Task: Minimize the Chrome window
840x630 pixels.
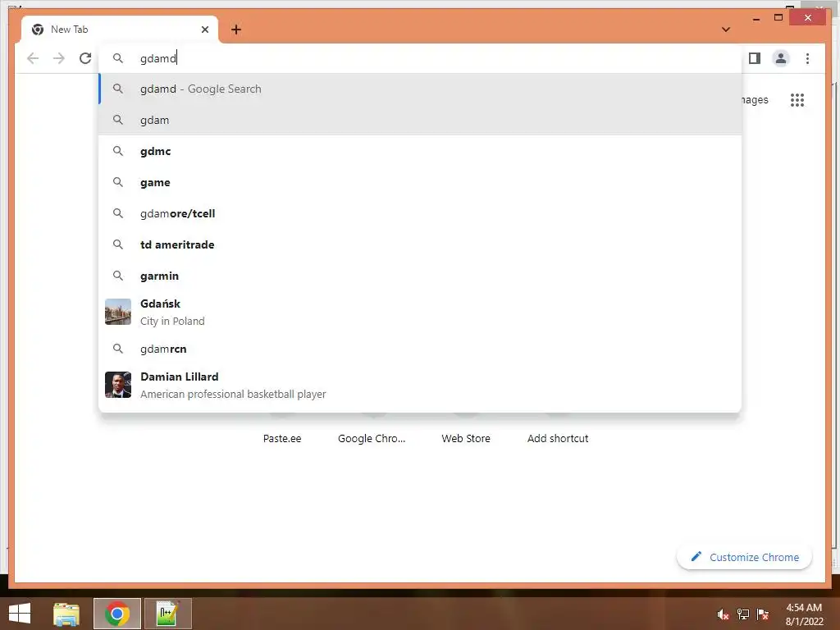Action: pyautogui.click(x=756, y=19)
